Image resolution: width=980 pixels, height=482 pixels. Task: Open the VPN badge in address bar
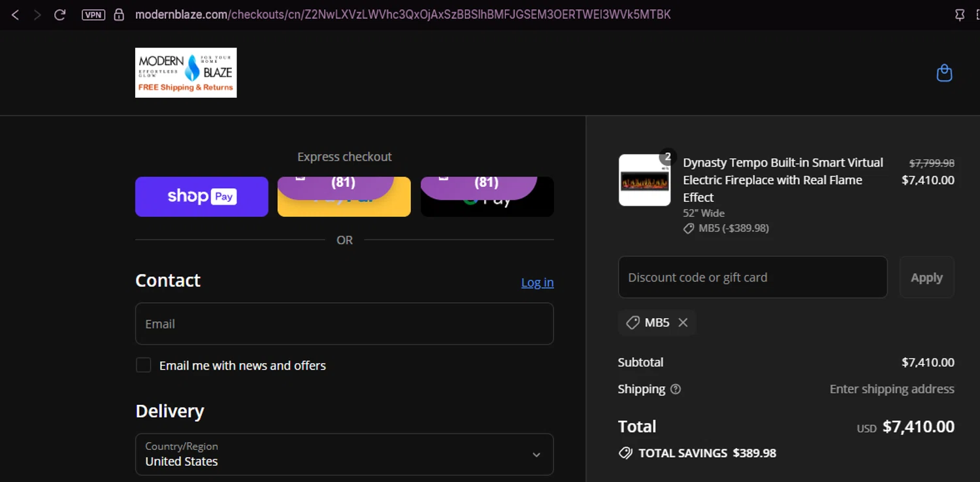pyautogui.click(x=93, y=14)
